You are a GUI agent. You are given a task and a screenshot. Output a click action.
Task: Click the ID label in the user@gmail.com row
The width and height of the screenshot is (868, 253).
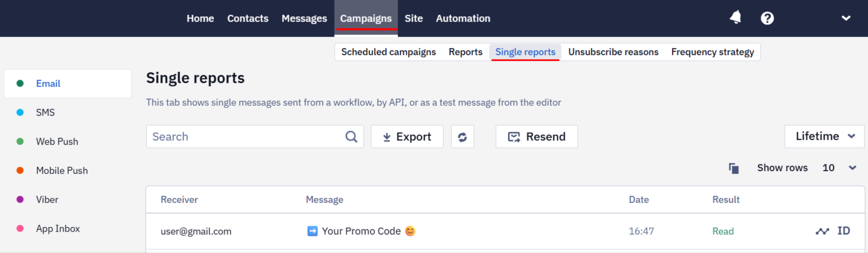pyautogui.click(x=844, y=231)
